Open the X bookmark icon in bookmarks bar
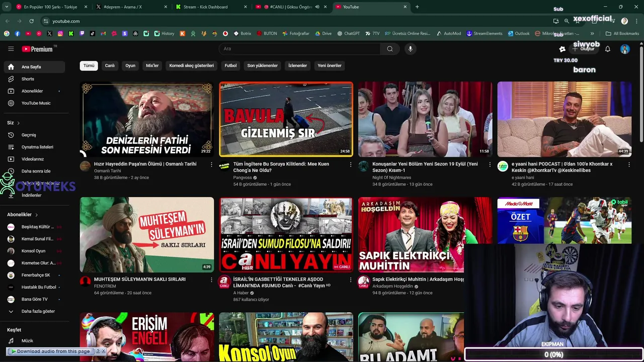Screen dimensions: 644x362 pyautogui.click(x=49, y=34)
